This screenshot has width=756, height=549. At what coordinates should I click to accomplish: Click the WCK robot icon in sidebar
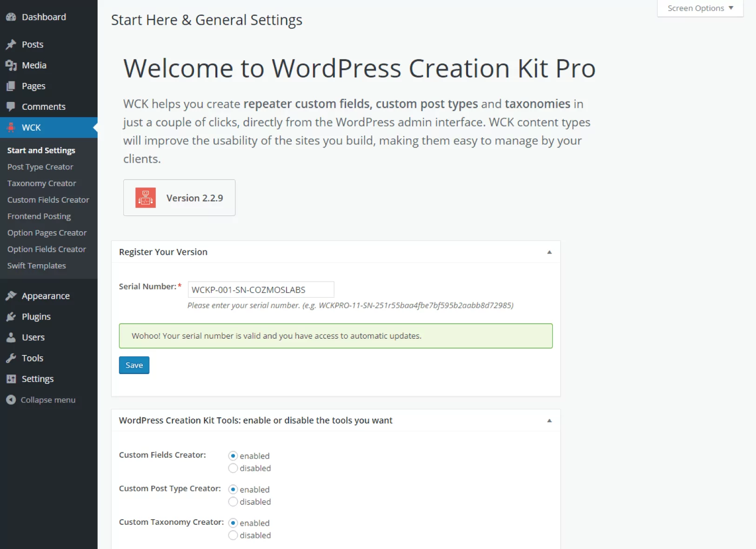(11, 127)
